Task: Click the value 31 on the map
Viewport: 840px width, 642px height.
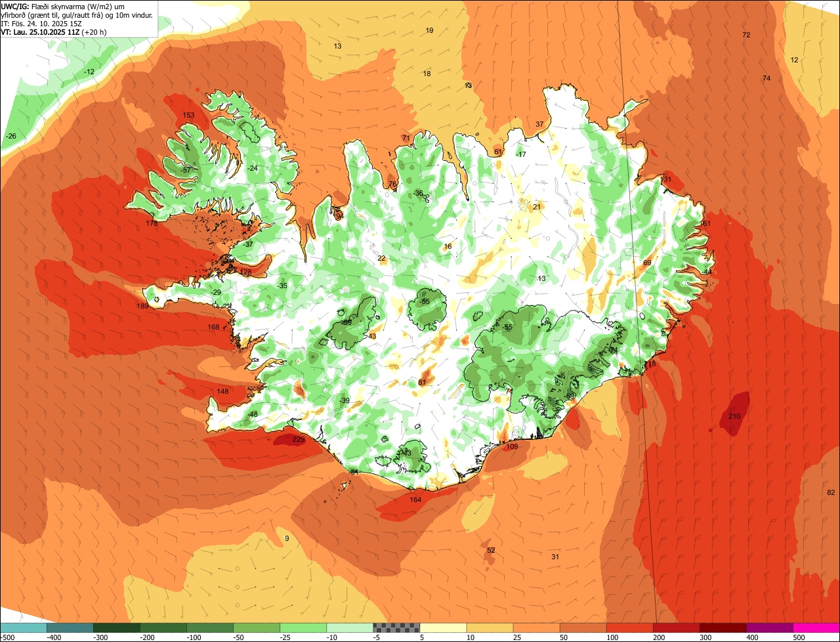Action: [555, 557]
